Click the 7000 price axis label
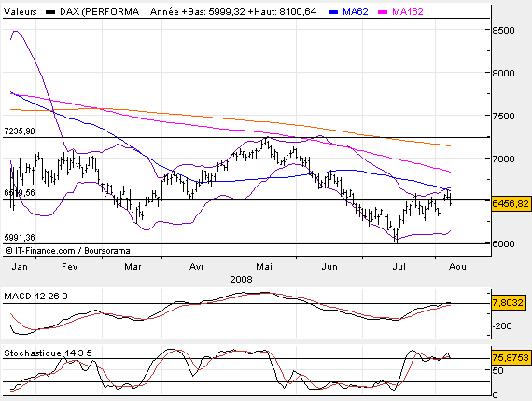The height and width of the screenshot is (401, 532). click(x=503, y=159)
